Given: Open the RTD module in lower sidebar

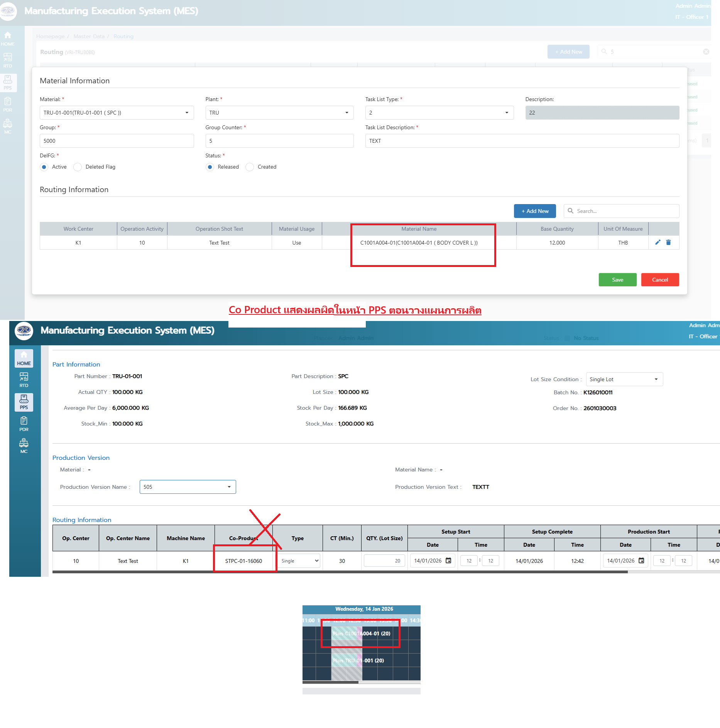Looking at the screenshot, I should point(24,380).
